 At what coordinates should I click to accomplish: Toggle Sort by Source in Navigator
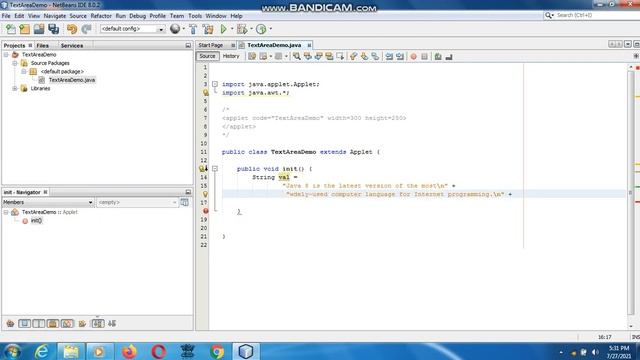click(x=112, y=324)
